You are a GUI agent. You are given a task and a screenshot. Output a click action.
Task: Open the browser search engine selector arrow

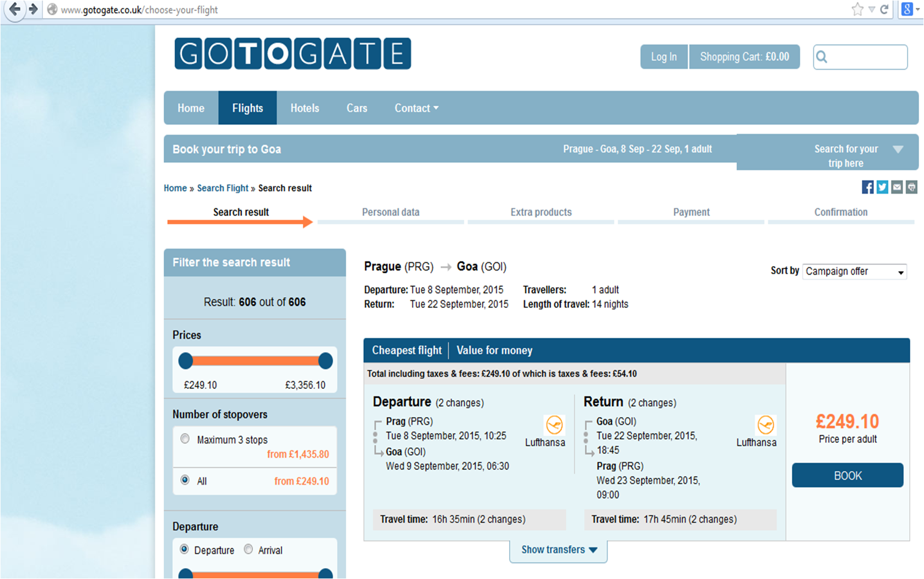coord(917,9)
